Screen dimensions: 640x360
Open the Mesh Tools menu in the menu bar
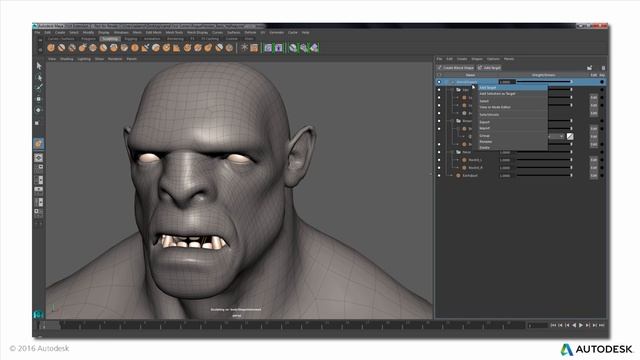coord(174,32)
